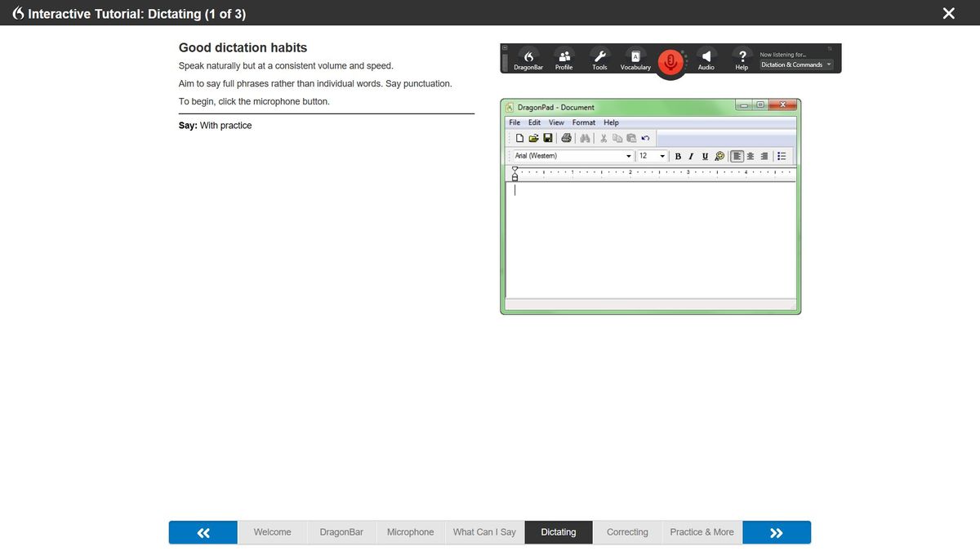Toggle italic formatting in DragonPad

690,155
